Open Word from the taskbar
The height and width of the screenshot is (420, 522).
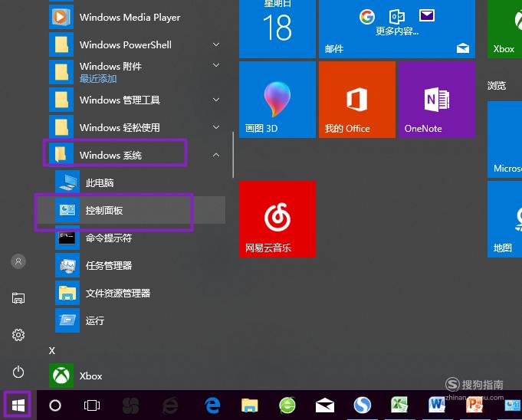click(x=437, y=405)
